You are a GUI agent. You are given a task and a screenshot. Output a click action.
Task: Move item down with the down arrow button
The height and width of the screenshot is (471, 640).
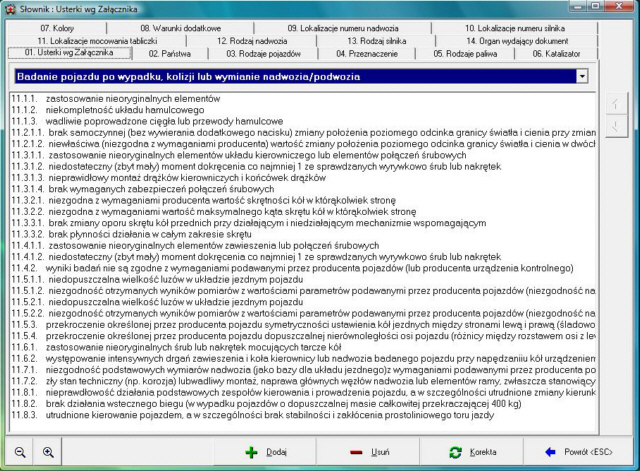(x=616, y=126)
